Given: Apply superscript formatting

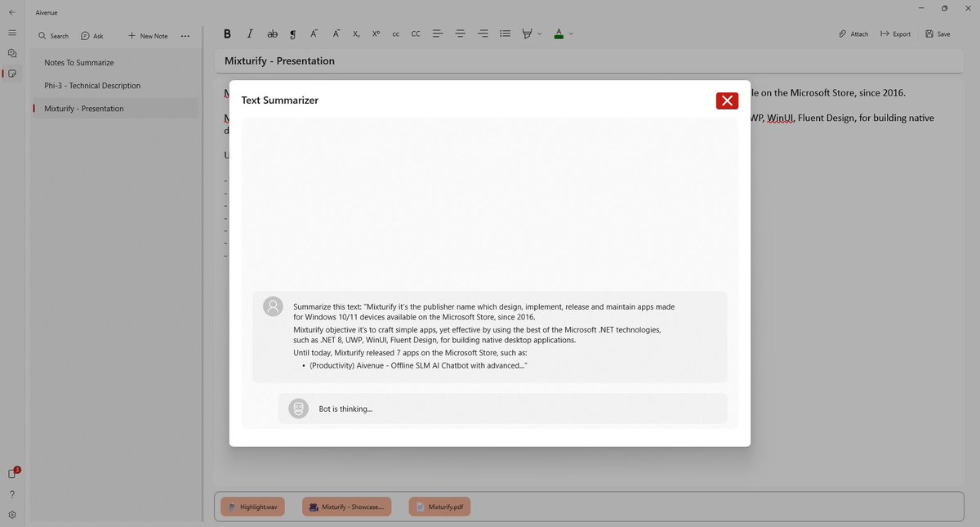Looking at the screenshot, I should 376,33.
